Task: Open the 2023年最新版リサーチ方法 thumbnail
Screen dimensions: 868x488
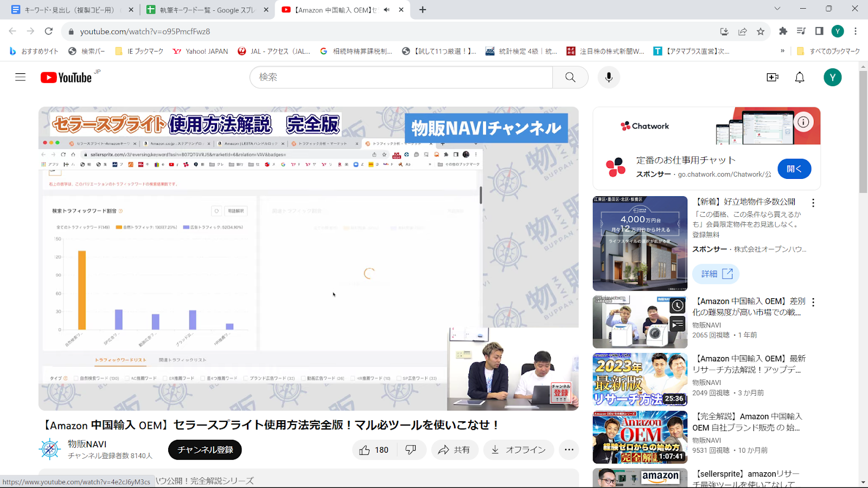Action: click(640, 380)
